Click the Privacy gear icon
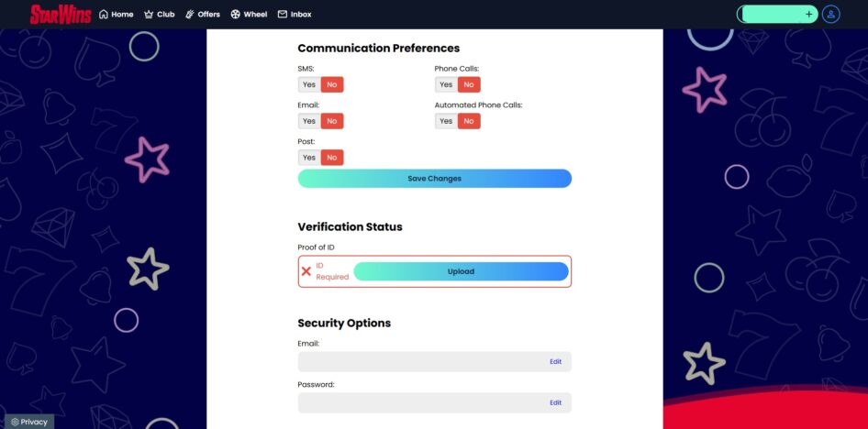The width and height of the screenshot is (868, 429). pos(15,422)
